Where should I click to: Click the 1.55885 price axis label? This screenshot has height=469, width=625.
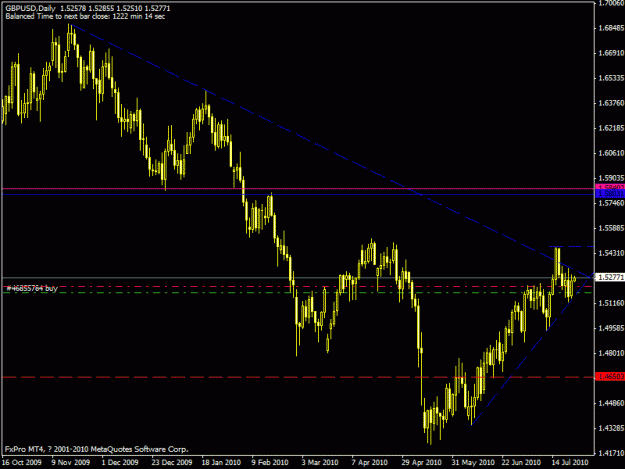click(611, 228)
